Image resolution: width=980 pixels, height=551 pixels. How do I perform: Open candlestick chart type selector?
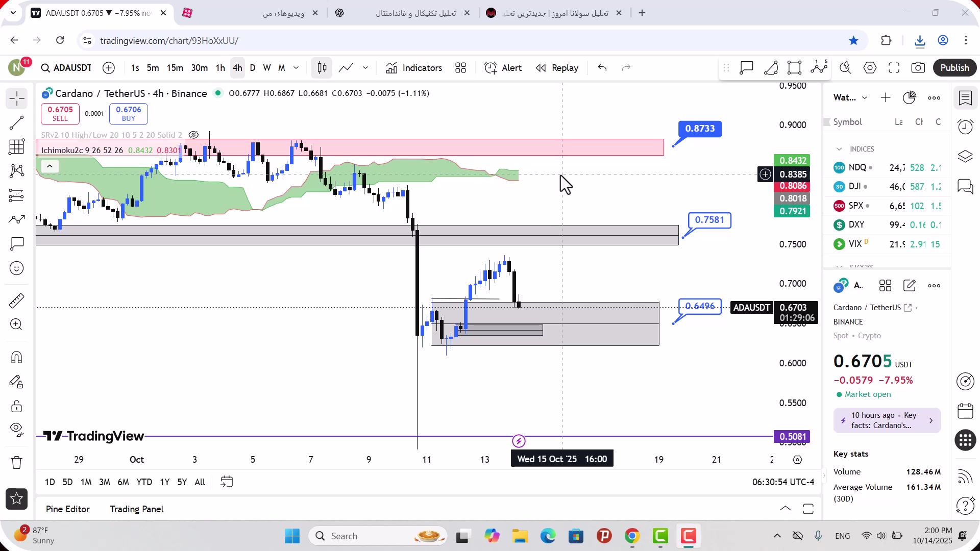(x=322, y=68)
